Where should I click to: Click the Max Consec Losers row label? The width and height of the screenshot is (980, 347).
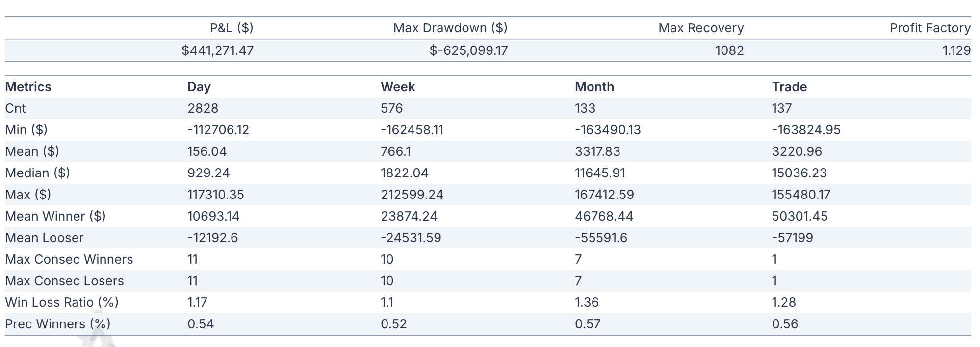point(64,281)
